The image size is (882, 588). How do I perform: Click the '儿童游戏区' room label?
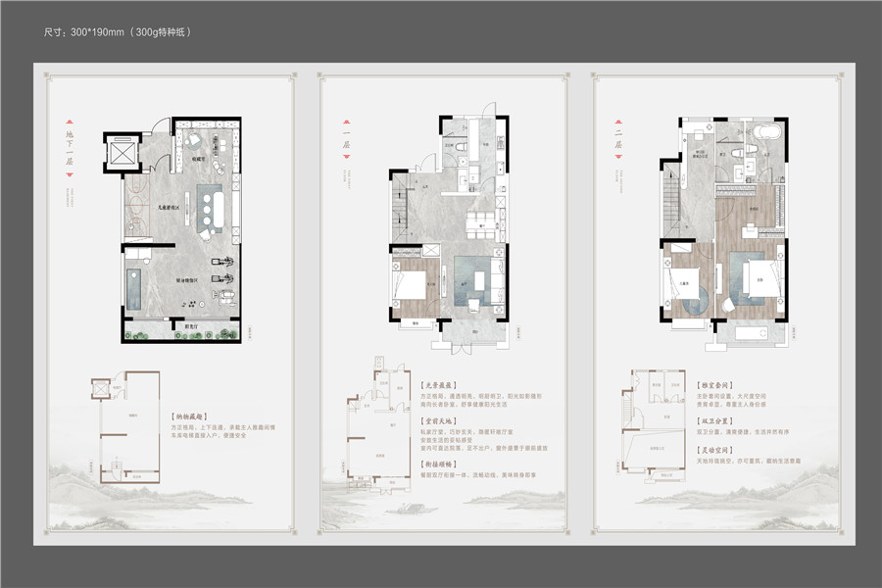(x=168, y=208)
